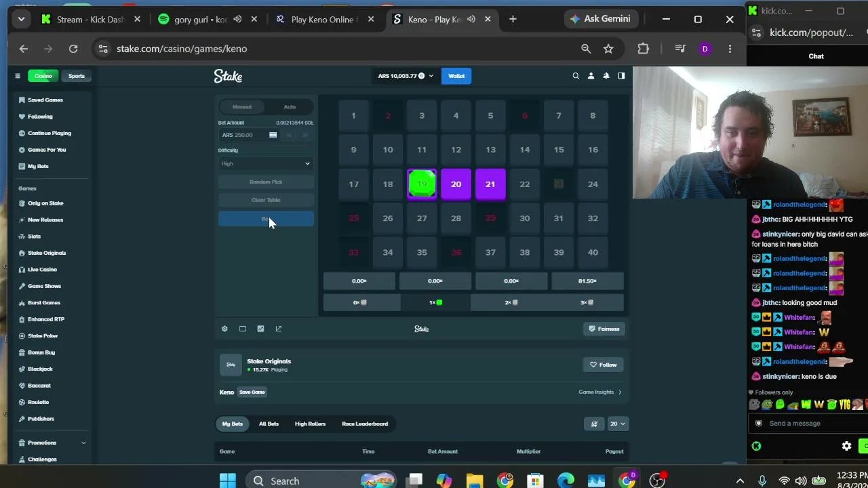The height and width of the screenshot is (488, 868).
Task: Open game settings gear below Keno board
Action: tap(224, 329)
